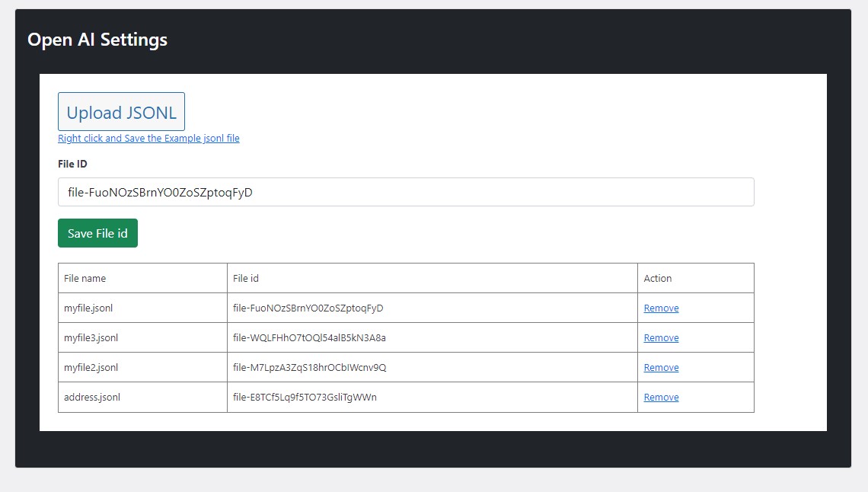
Task: Click file id file-FuoNOzSBrnYO0ZoSZptoqFyD in table
Action: [x=308, y=308]
